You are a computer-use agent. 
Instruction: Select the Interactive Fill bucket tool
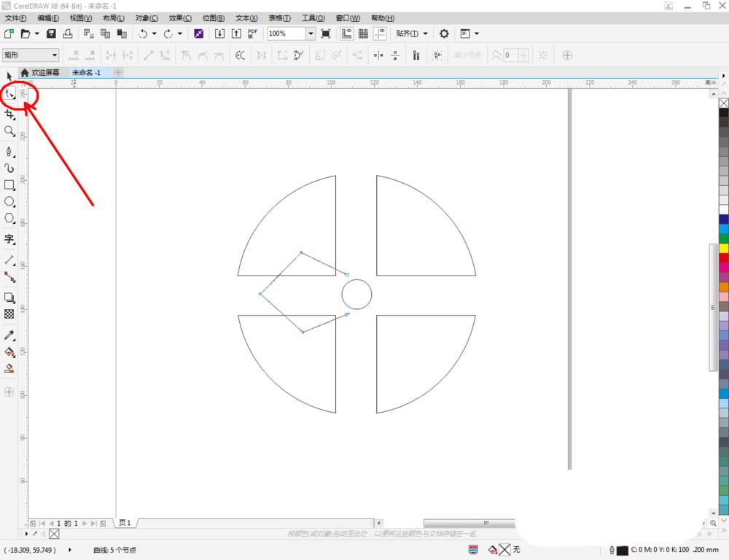coord(9,351)
